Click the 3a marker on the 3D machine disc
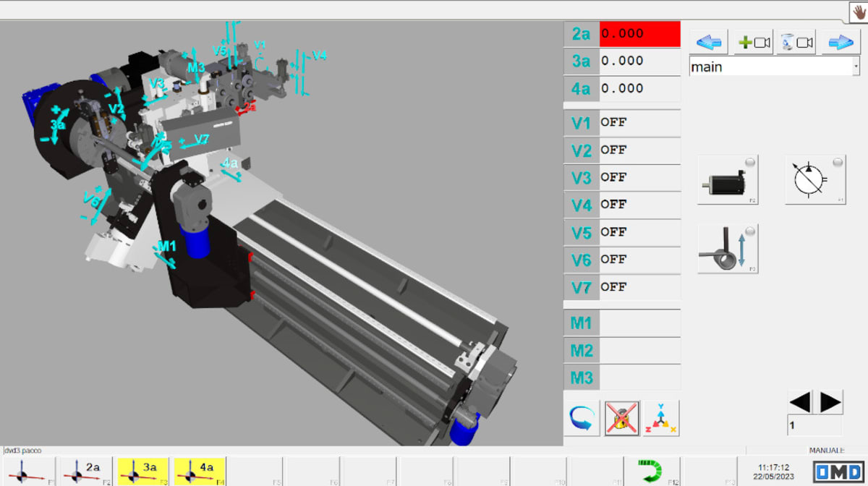 click(x=59, y=124)
